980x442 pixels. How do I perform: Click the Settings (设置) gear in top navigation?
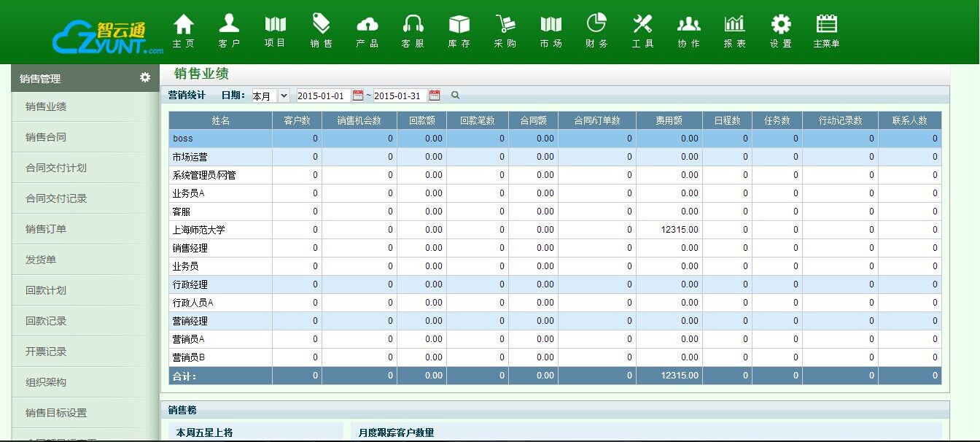[780, 25]
